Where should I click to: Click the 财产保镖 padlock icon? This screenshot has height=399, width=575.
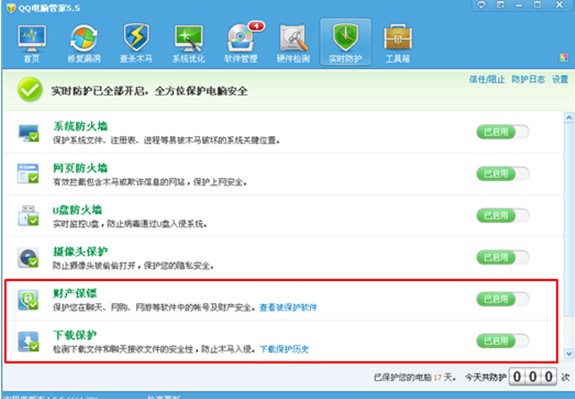point(28,300)
